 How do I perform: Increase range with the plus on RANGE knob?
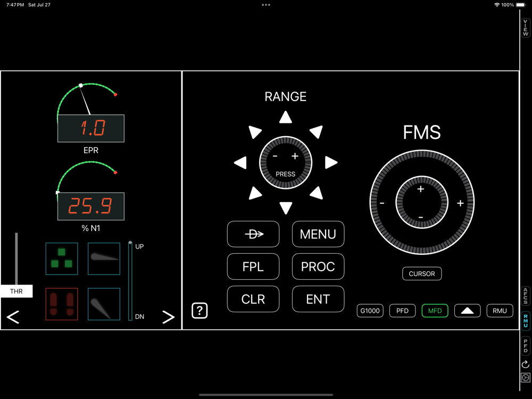pyautogui.click(x=295, y=156)
